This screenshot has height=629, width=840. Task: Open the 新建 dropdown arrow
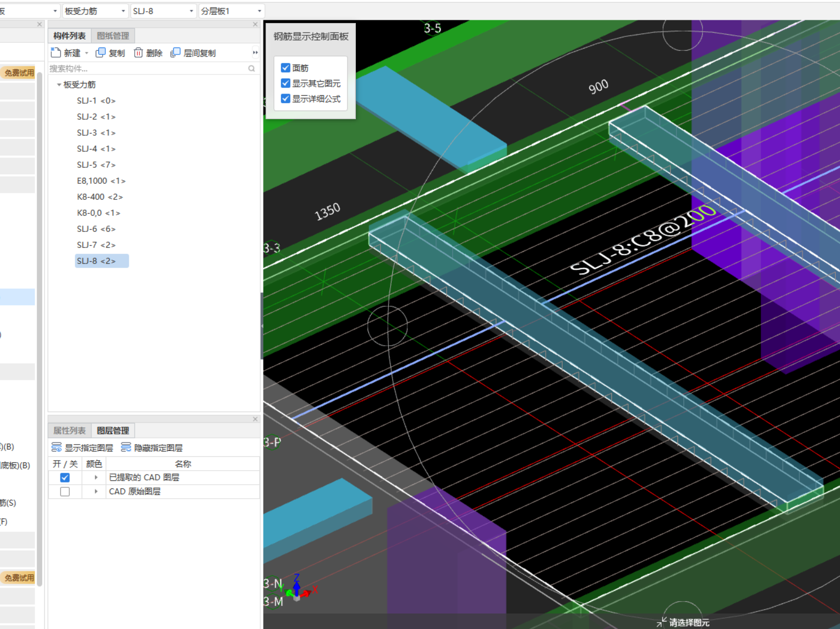click(x=87, y=53)
